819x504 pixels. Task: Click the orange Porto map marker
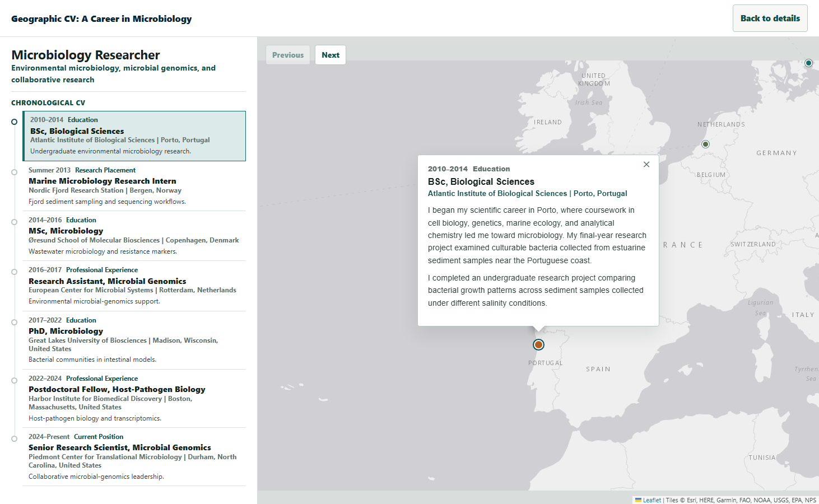538,344
